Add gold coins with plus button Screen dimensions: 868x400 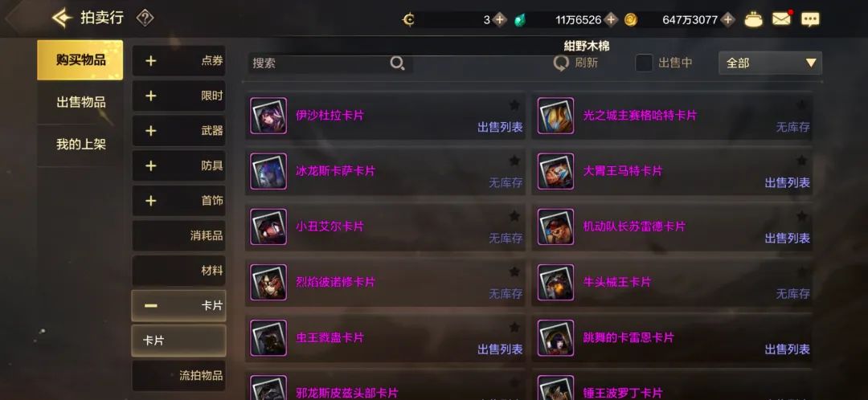pos(727,20)
